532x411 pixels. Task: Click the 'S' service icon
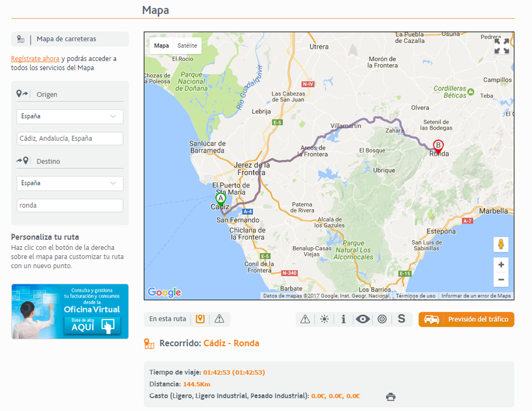point(402,319)
